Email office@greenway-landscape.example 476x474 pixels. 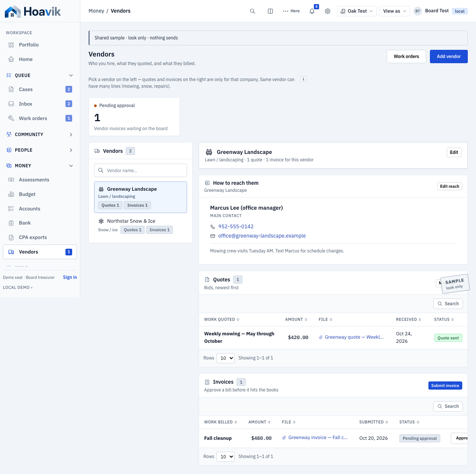262,236
